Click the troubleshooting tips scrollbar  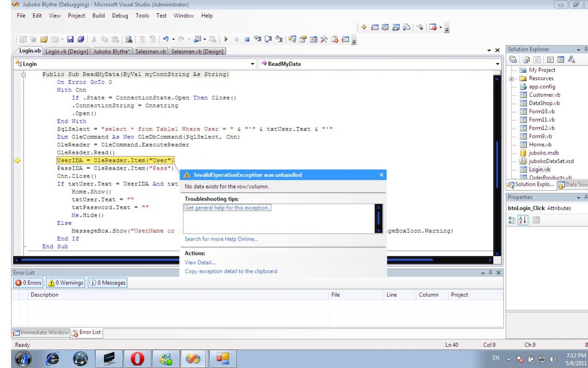[x=379, y=218]
